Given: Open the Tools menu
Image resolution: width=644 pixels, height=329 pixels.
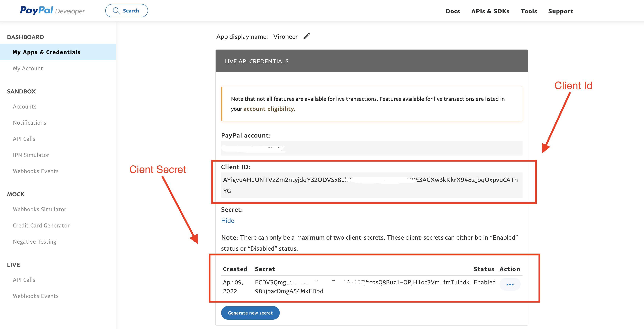Looking at the screenshot, I should coord(529,11).
